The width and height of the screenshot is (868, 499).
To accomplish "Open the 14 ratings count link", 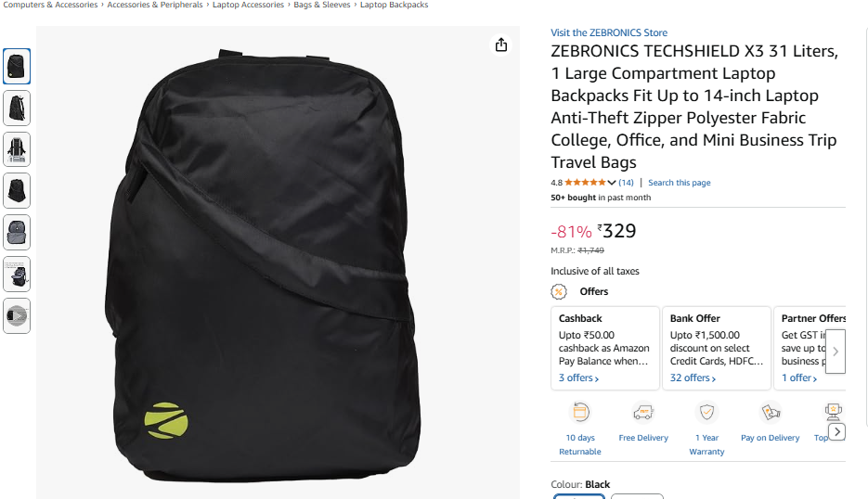I will click(626, 183).
